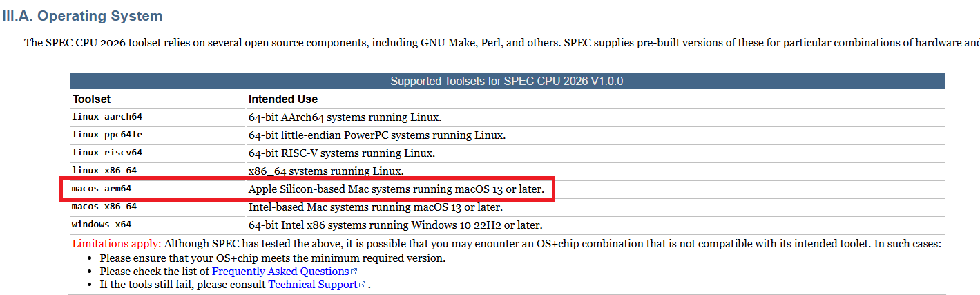This screenshot has width=980, height=295.
Task: Select the III.A. Operating System heading
Action: [x=83, y=15]
